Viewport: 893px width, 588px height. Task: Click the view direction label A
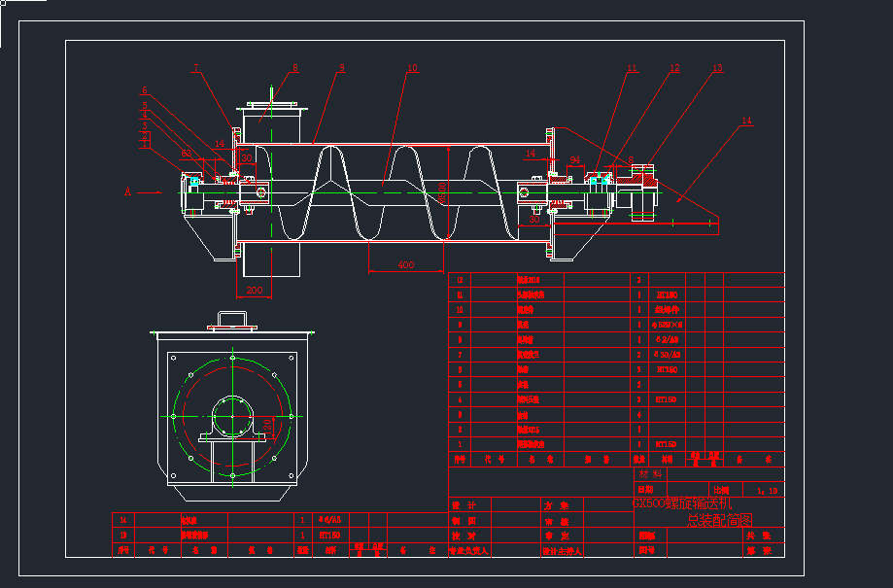[x=127, y=192]
